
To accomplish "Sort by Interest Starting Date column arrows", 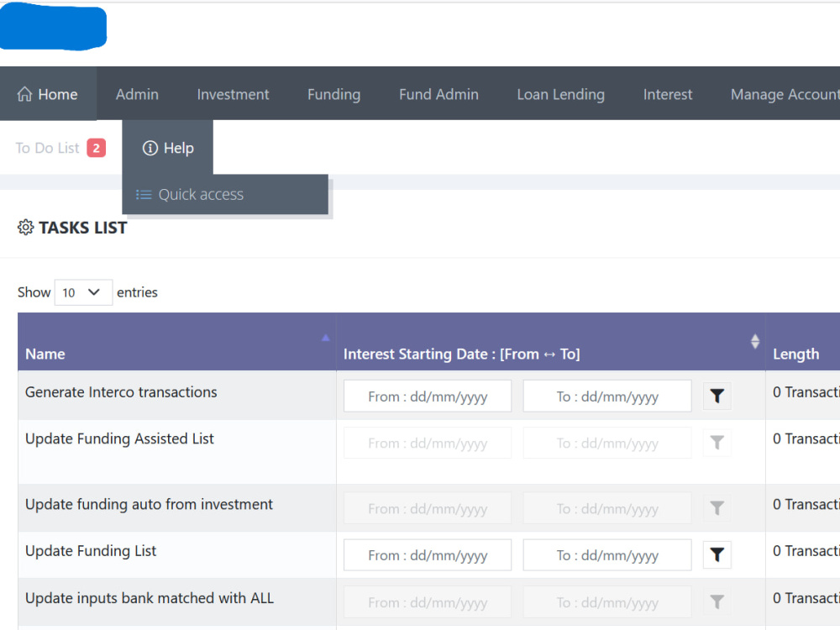I will (755, 341).
